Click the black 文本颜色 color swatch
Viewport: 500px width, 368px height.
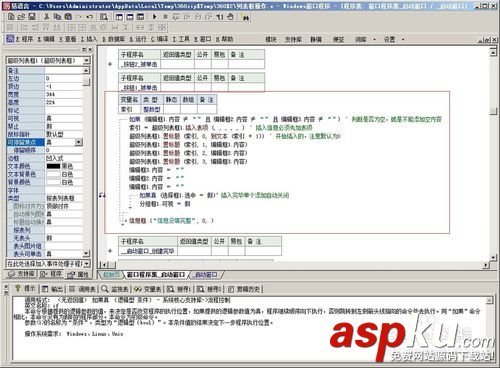tap(53, 166)
